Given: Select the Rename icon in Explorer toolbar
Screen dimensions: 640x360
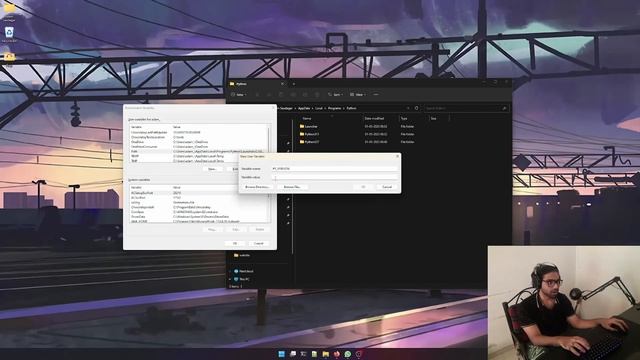Looking at the screenshot, I should (x=293, y=94).
